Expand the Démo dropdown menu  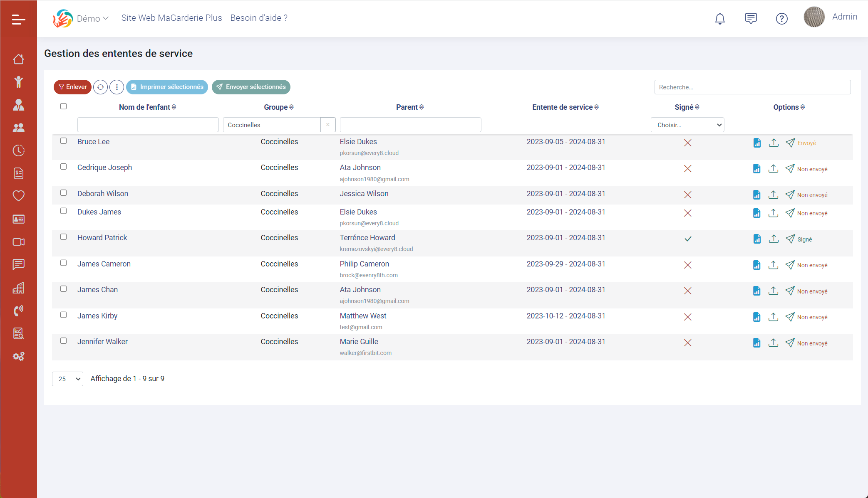(92, 18)
